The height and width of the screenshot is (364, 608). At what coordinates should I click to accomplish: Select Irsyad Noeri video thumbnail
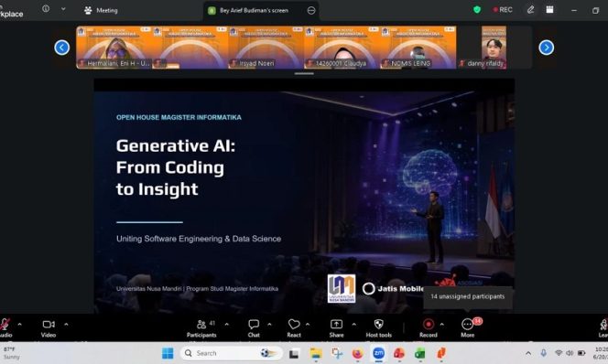266,48
